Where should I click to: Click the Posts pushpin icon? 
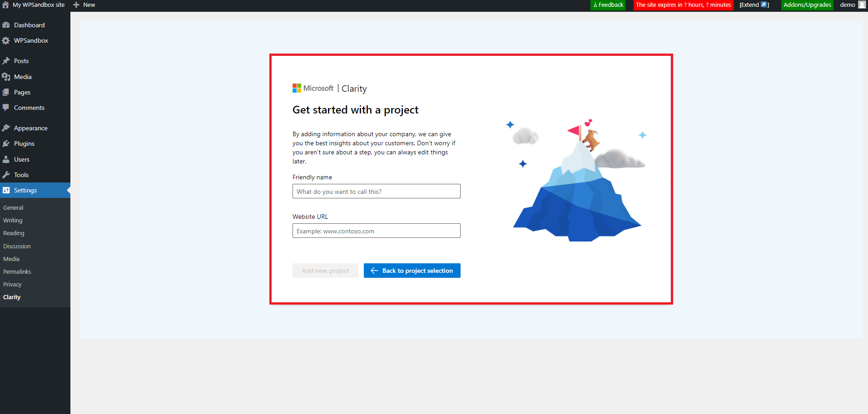point(6,61)
